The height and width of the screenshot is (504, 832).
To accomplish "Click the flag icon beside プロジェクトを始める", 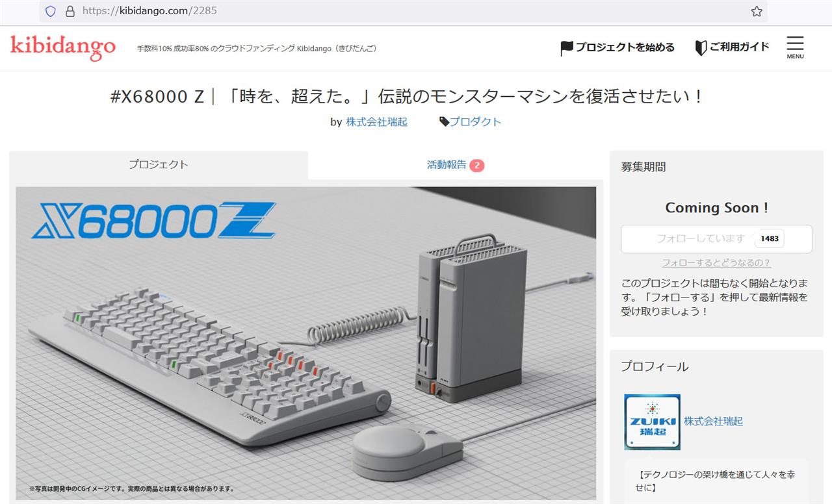I will click(567, 48).
